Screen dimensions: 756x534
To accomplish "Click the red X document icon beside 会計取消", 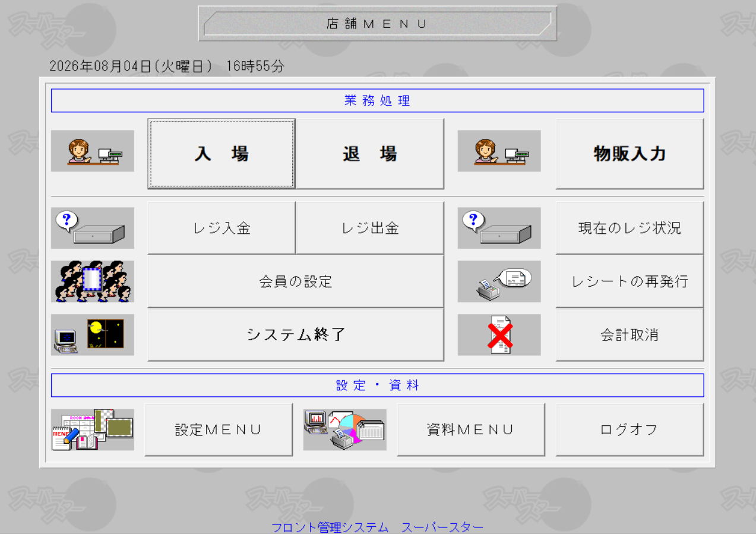I will click(499, 335).
